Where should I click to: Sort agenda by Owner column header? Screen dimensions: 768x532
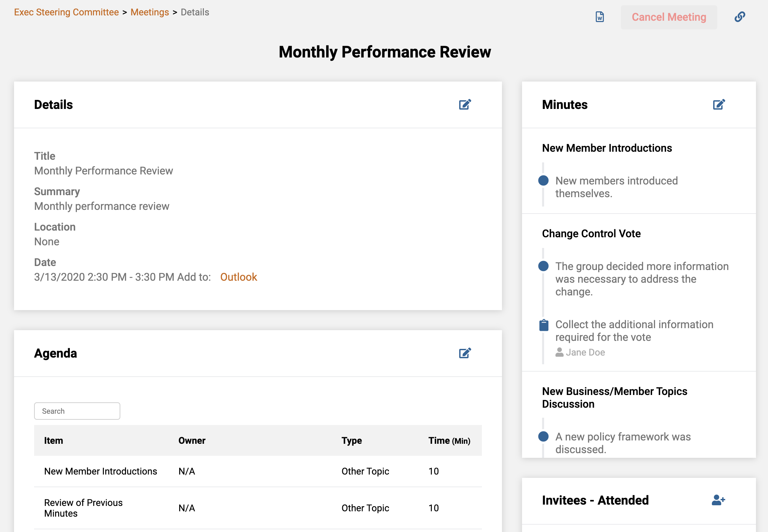point(192,440)
